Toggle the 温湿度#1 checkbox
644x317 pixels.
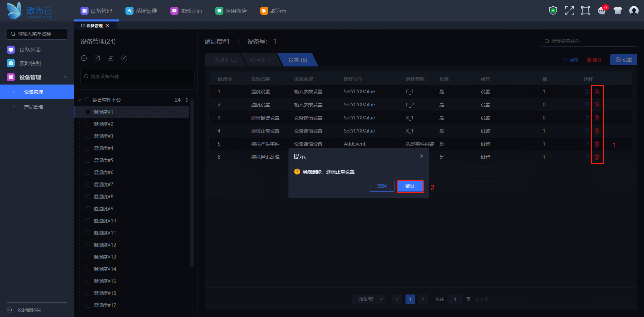pyautogui.click(x=88, y=112)
